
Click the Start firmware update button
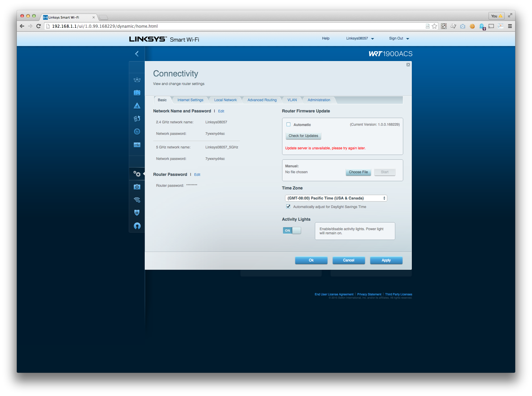[385, 172]
